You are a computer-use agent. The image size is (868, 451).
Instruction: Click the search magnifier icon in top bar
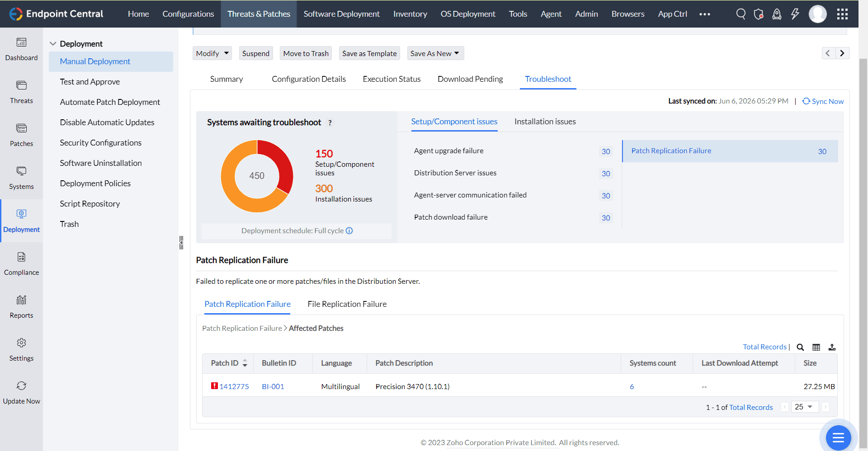741,14
